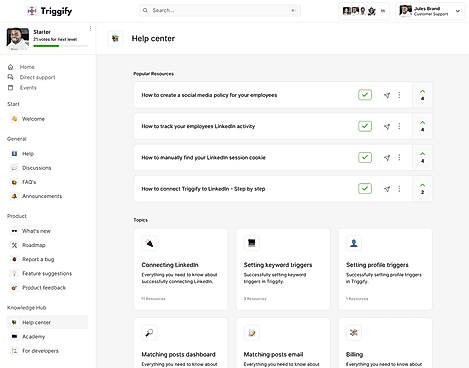Click the Setting profile triggers card icon
The image size is (469, 368).
(354, 243)
